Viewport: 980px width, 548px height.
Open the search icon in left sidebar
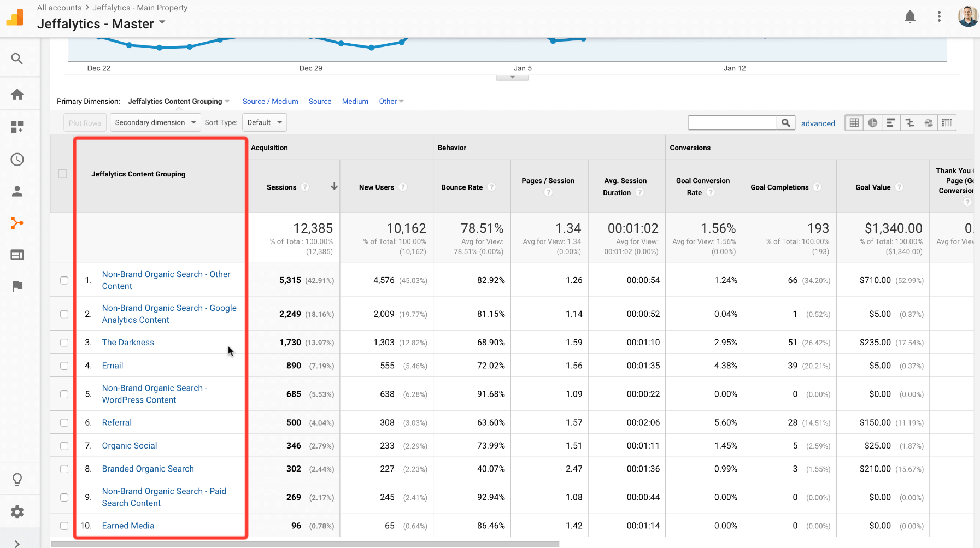17,58
